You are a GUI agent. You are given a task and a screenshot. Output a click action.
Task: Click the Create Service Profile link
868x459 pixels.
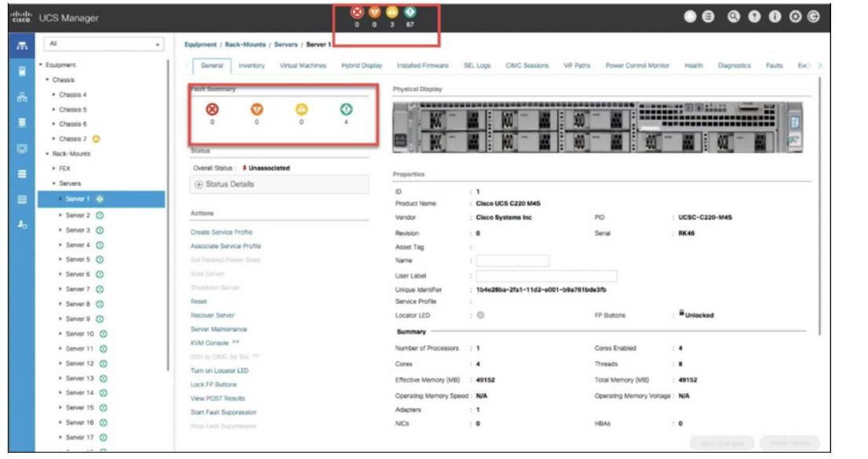[221, 232]
